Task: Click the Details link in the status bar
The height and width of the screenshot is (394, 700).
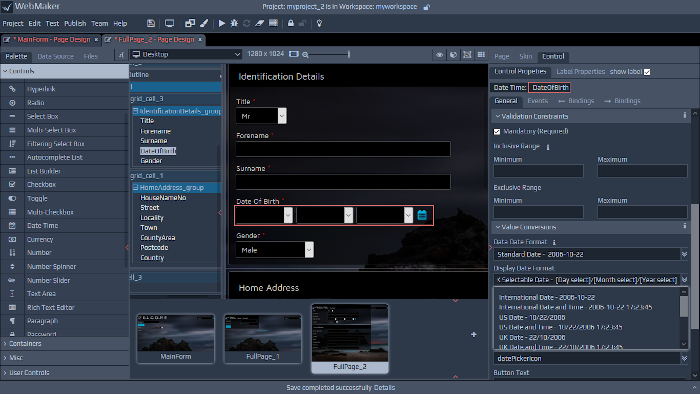Action: 384,387
